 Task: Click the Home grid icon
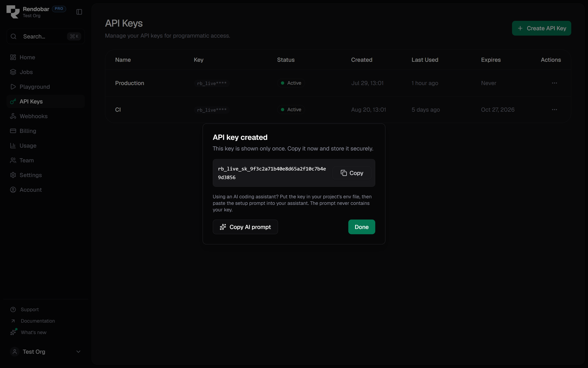13,57
